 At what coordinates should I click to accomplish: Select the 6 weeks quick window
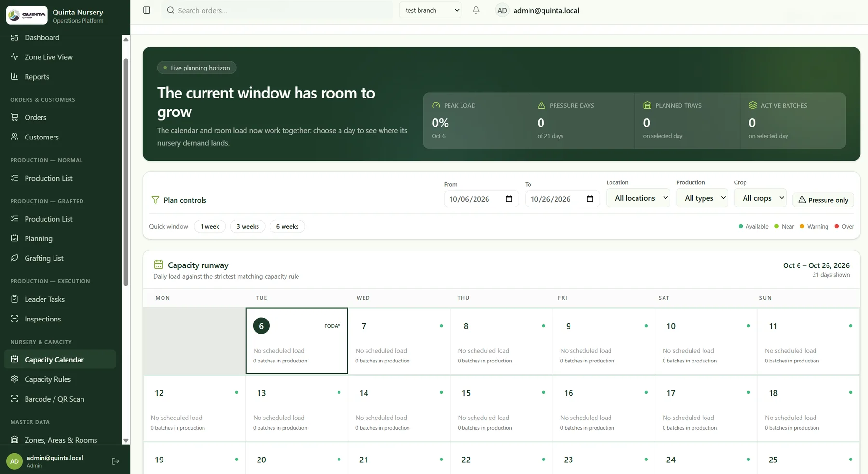[287, 226]
